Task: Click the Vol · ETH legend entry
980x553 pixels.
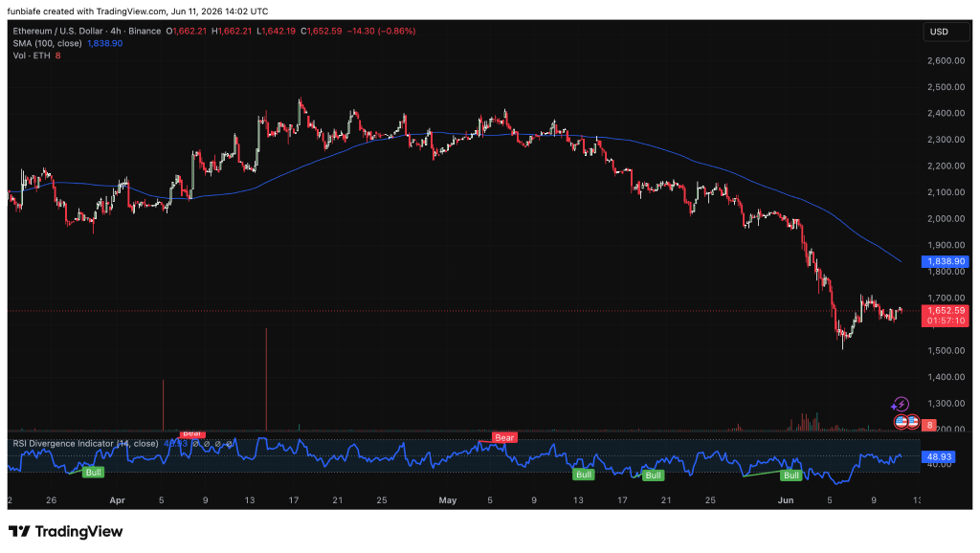Action: click(x=32, y=55)
